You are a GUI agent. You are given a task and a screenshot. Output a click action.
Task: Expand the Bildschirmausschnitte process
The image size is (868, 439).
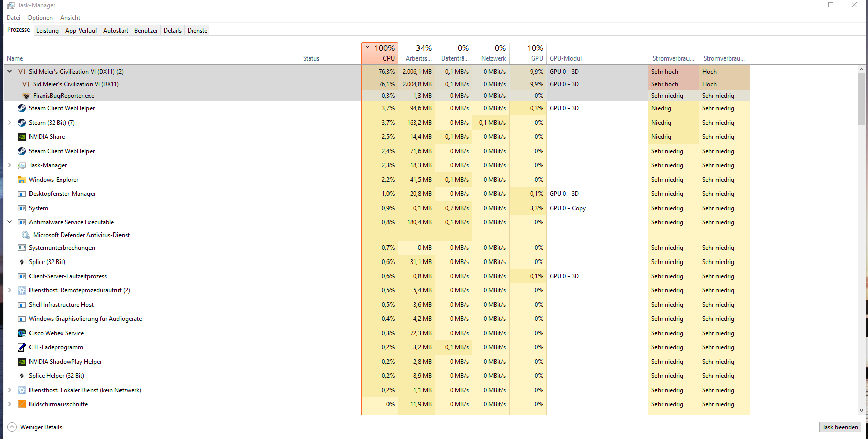click(x=9, y=404)
